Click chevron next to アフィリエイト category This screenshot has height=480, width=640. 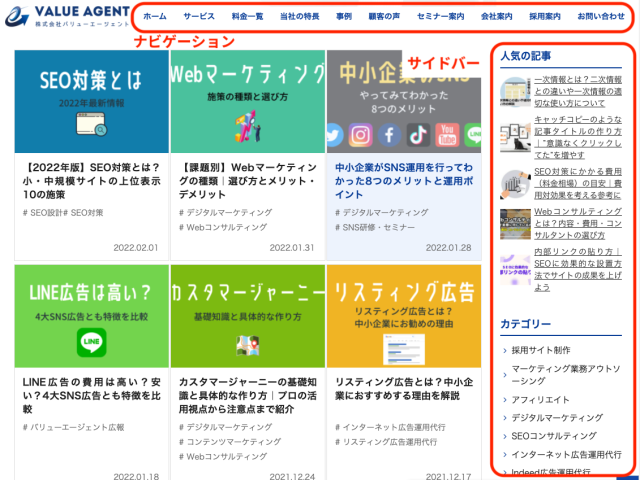pyautogui.click(x=505, y=400)
